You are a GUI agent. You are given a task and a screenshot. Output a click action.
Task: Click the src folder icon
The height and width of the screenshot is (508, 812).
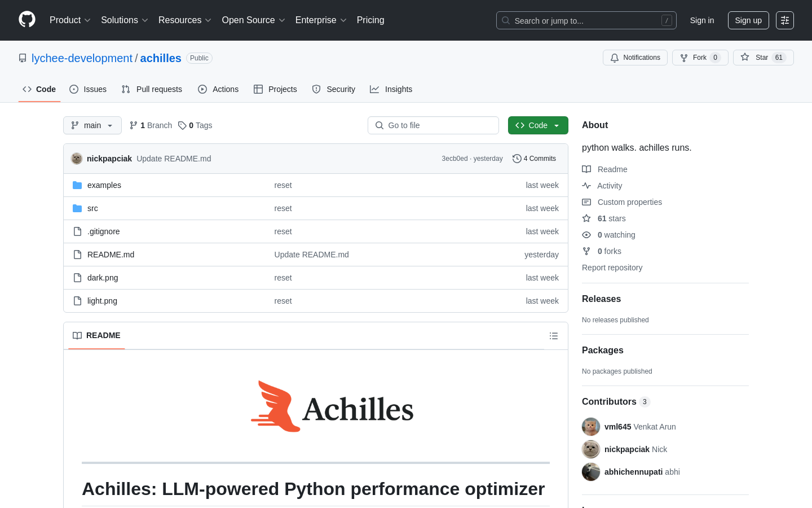pyautogui.click(x=77, y=208)
